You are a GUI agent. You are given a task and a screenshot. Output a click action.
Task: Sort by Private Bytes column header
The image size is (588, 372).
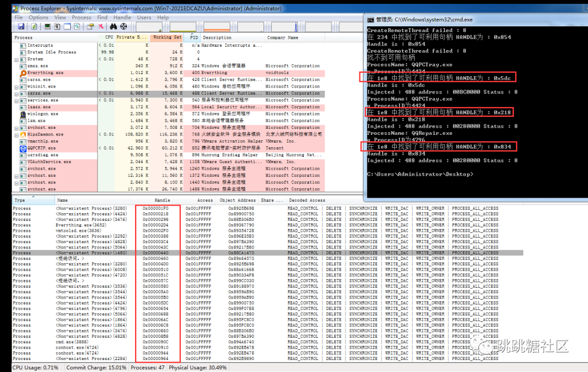(132, 38)
